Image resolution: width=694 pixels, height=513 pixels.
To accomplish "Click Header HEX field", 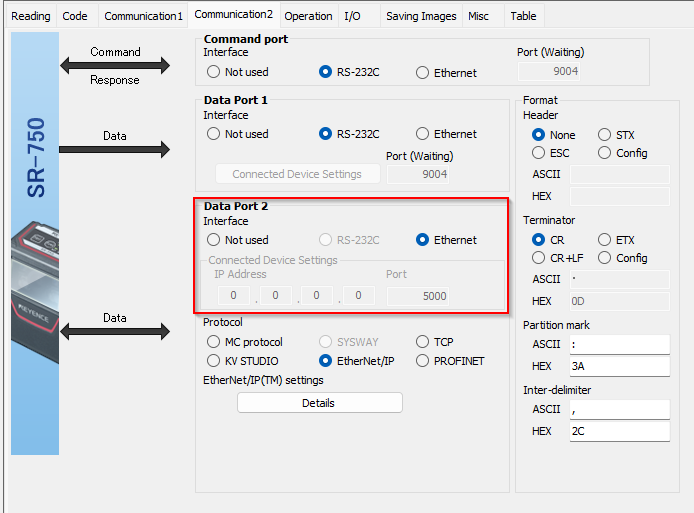I will point(620,196).
